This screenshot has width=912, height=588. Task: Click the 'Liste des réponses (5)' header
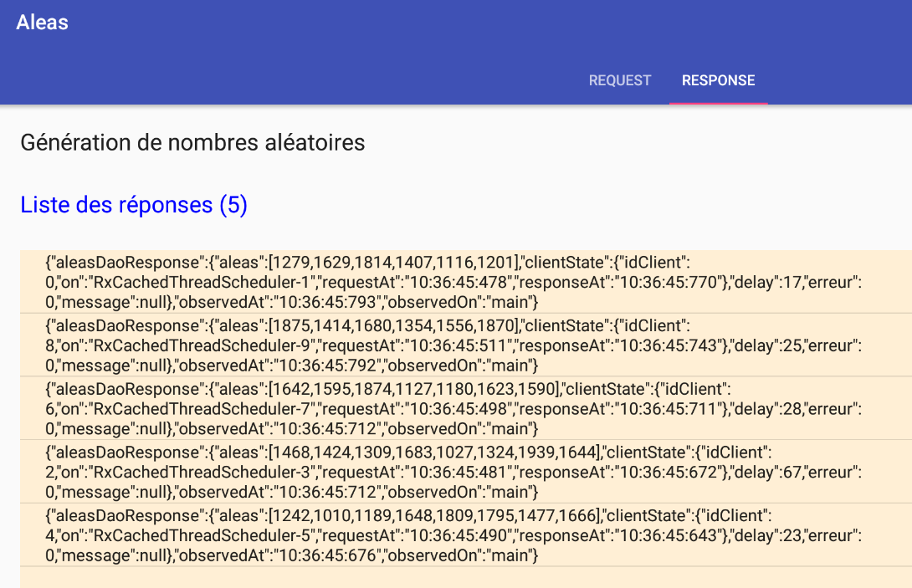pyautogui.click(x=134, y=205)
